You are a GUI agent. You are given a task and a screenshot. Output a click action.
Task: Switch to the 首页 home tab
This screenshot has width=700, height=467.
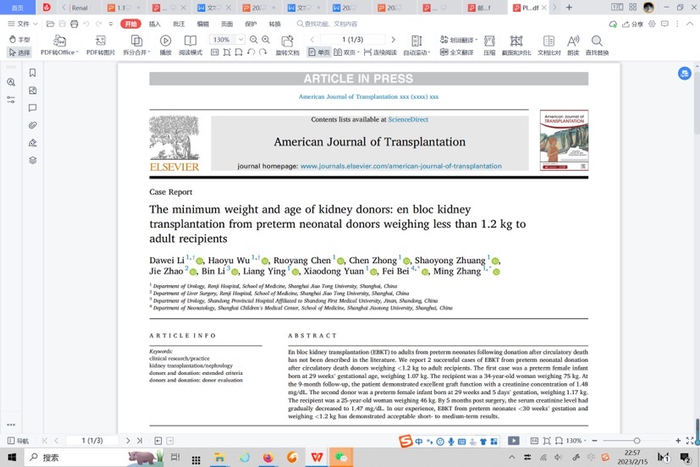17,8
